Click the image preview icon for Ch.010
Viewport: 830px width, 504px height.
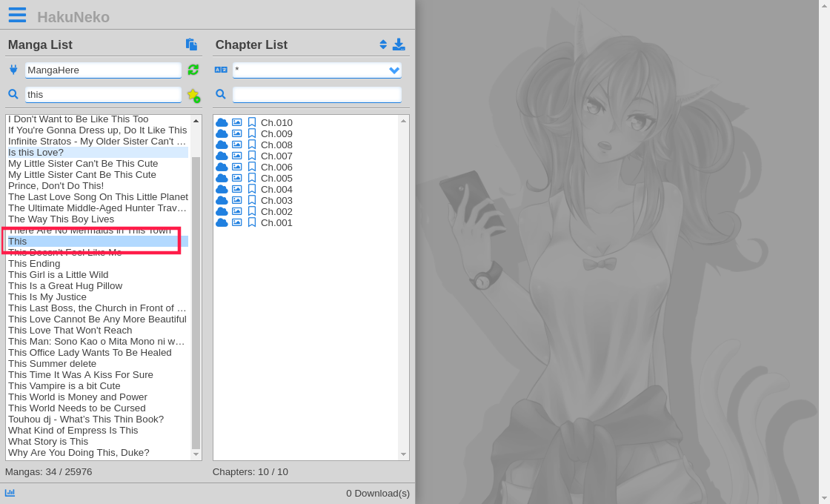pos(237,122)
